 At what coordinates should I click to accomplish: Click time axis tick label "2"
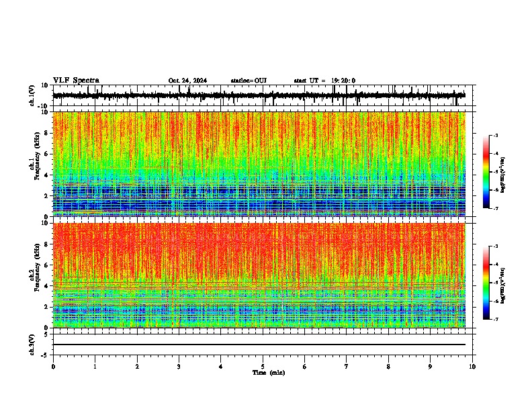click(x=137, y=367)
